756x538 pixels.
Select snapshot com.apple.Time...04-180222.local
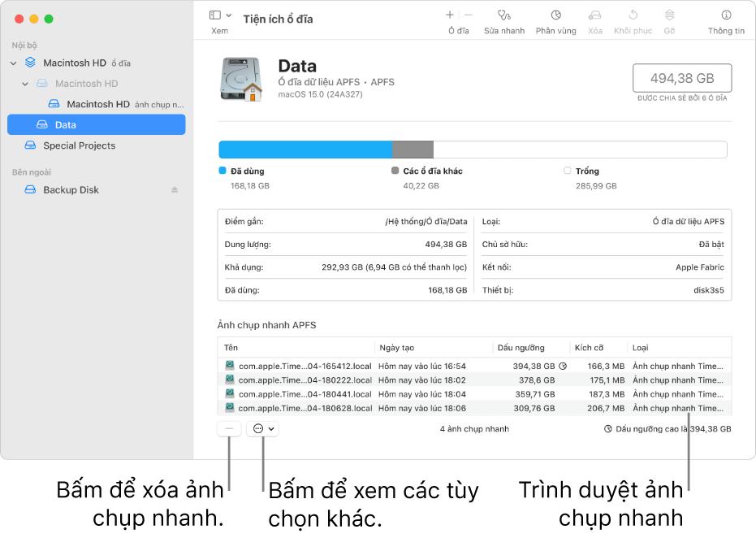click(474, 380)
